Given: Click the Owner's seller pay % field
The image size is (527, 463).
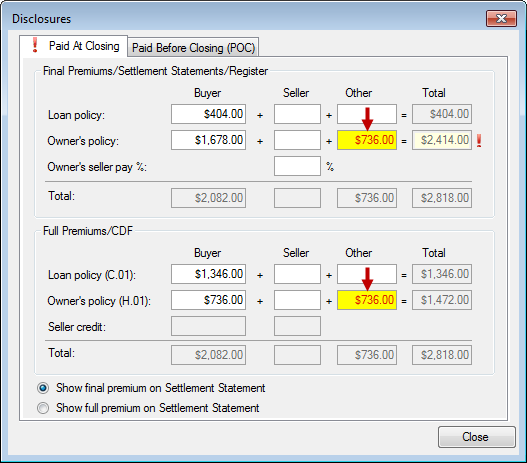Looking at the screenshot, I should coord(297,166).
